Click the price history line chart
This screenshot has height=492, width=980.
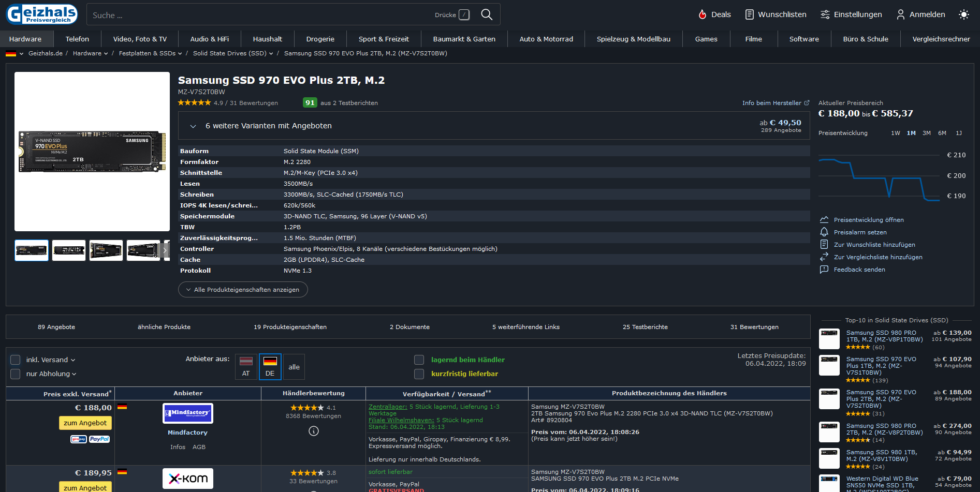pyautogui.click(x=879, y=177)
